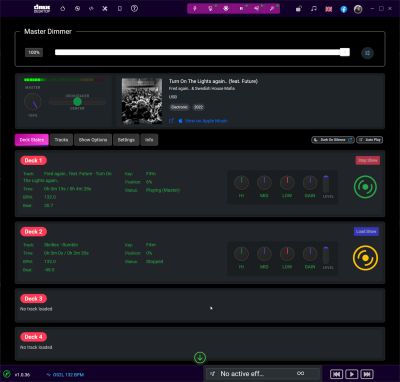This screenshot has width=400, height=382.
Task: Click the megaphone icon in purple bar
Action: click(257, 9)
